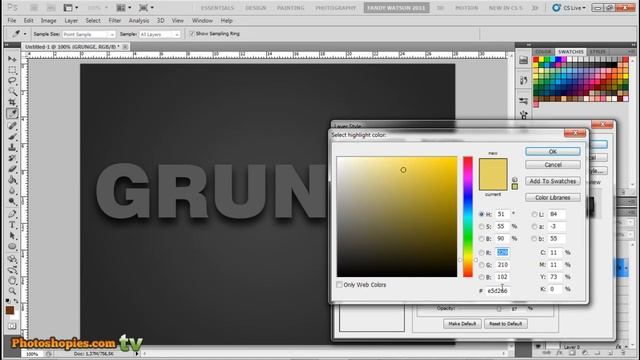Click the new color preview swatch

pos(493,167)
